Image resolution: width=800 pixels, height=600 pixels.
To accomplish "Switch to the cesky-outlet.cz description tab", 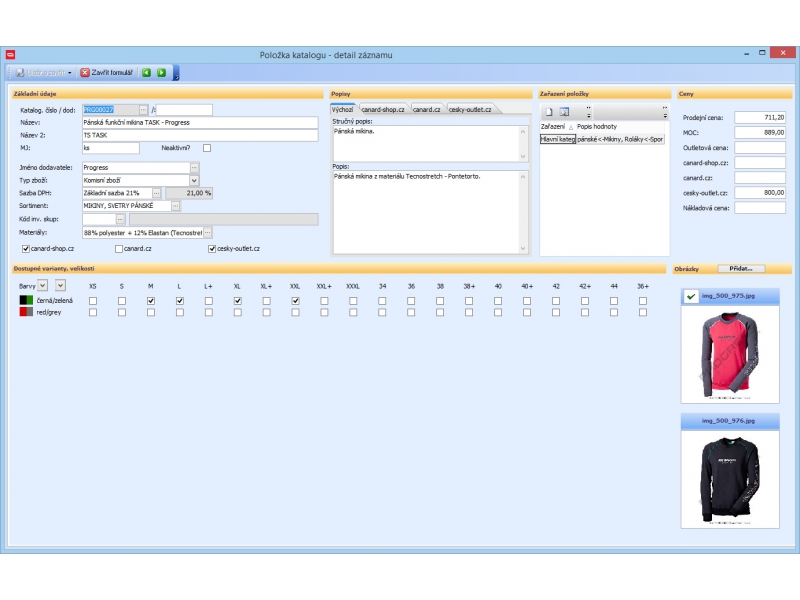I will [x=469, y=109].
